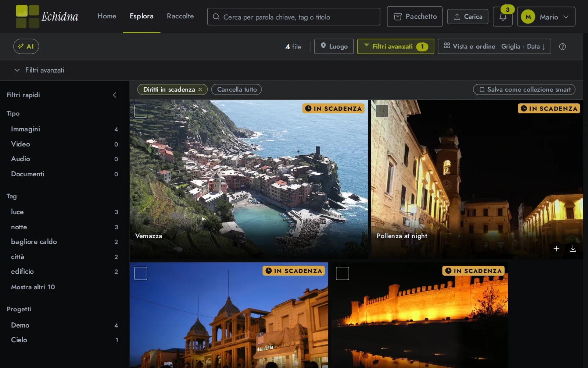Filter by the Cielo project
Image resolution: width=588 pixels, height=368 pixels.
click(64, 340)
